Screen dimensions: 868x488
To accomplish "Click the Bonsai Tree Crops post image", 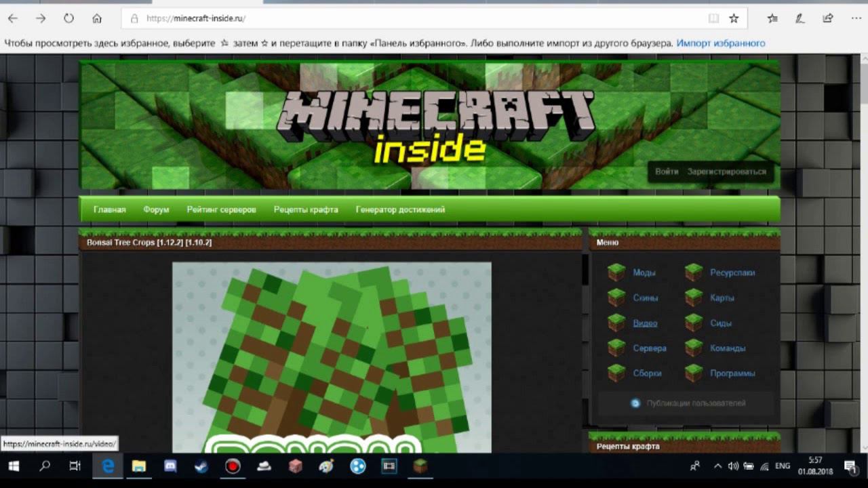I will (x=332, y=357).
